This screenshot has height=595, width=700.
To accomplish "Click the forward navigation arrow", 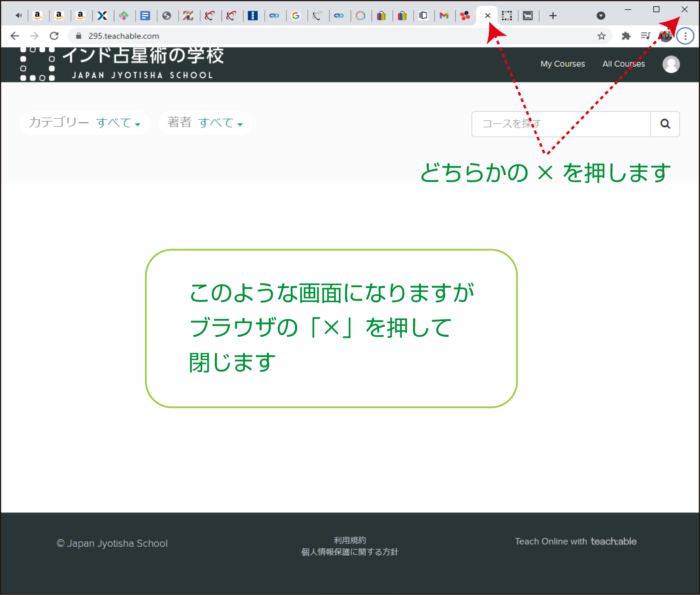I will (34, 36).
